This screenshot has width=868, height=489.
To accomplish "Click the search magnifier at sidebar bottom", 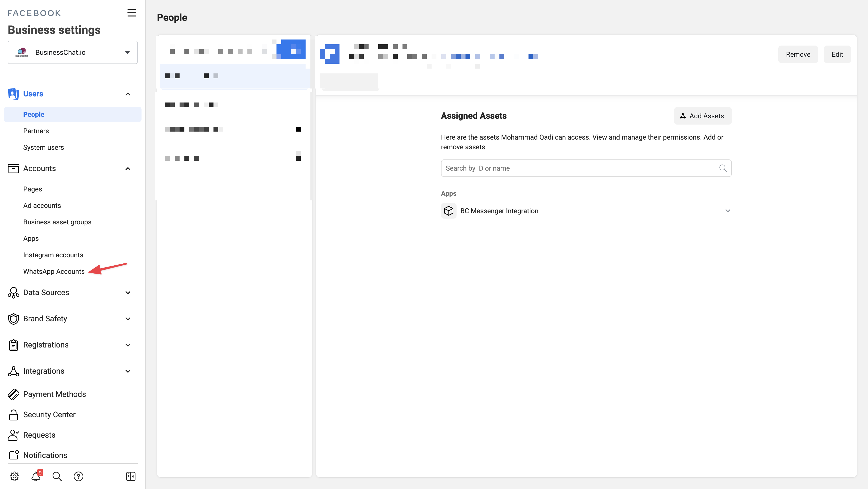I will (x=57, y=476).
